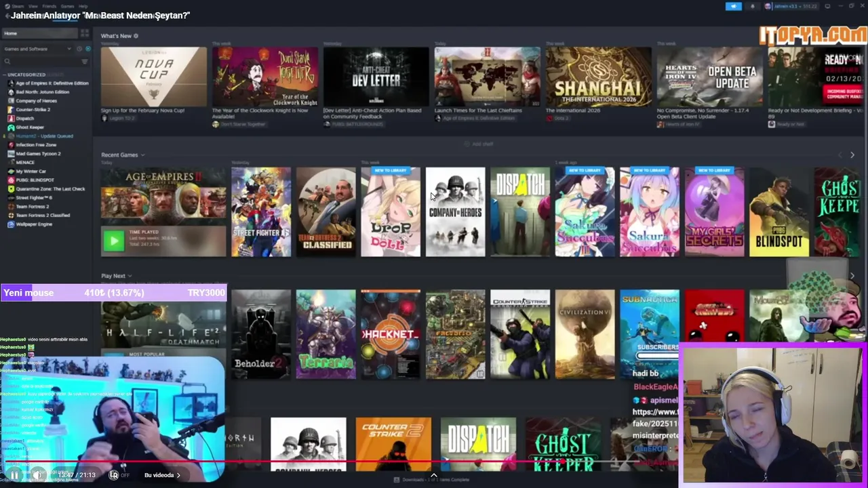
Task: Click Infection Free Zone sidebar icon
Action: coord(11,145)
